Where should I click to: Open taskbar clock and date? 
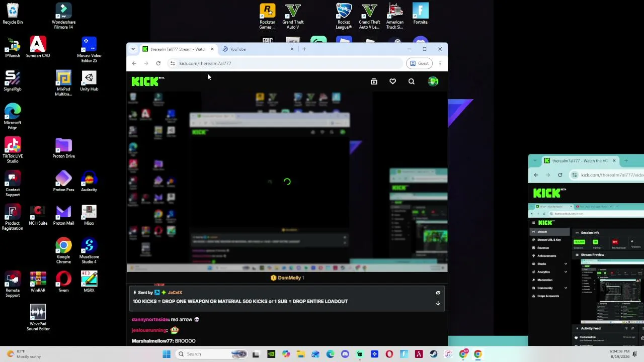[619, 353]
